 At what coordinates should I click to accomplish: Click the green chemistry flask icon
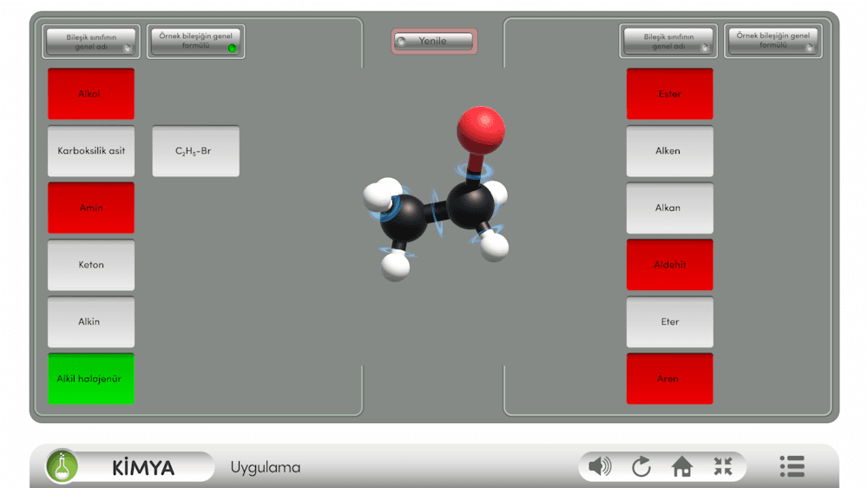(62, 467)
